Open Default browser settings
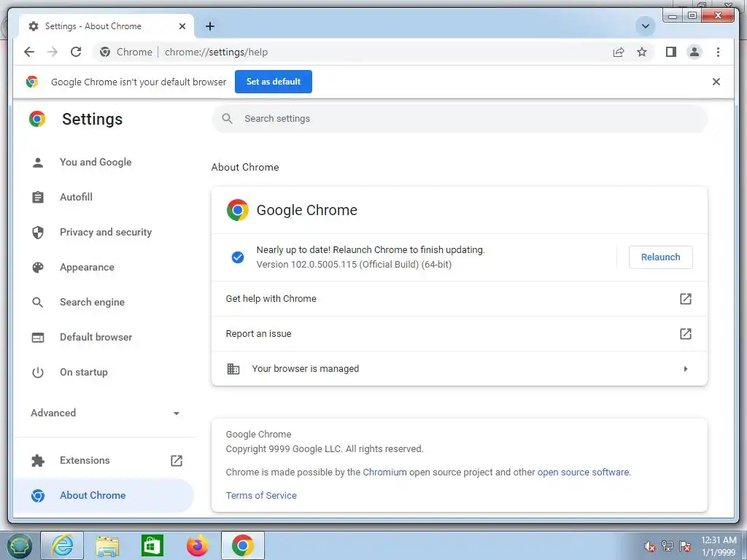 tap(104, 337)
